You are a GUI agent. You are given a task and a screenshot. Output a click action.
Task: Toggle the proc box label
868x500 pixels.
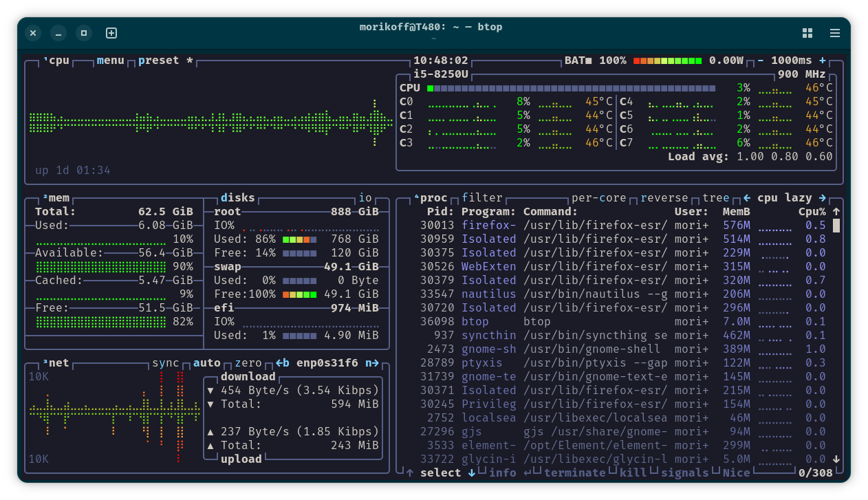coord(431,198)
